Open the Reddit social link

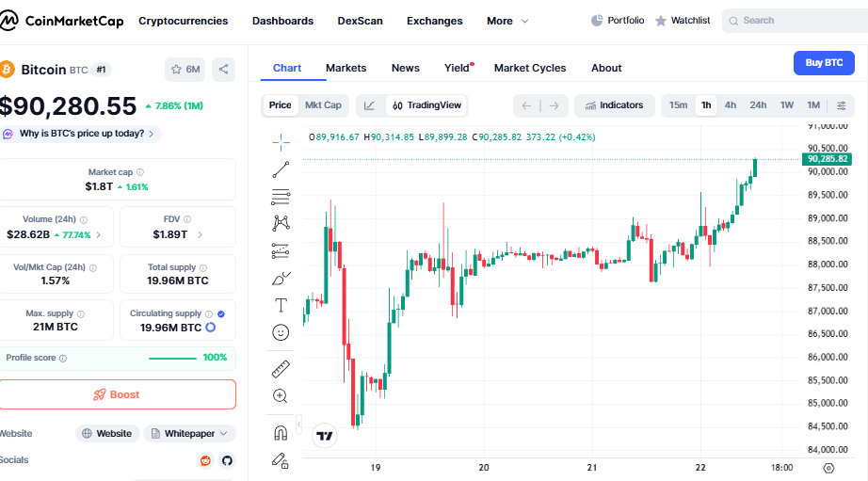click(x=205, y=460)
